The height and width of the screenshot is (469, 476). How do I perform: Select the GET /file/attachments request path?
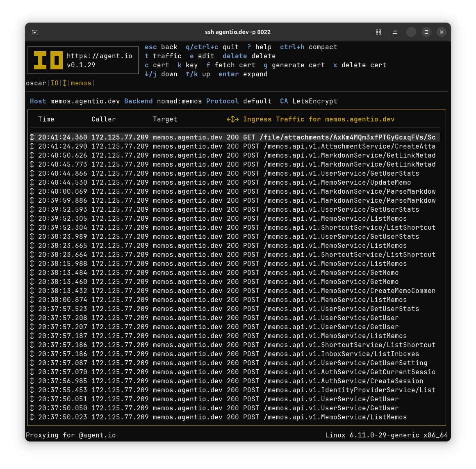pyautogui.click(x=339, y=137)
